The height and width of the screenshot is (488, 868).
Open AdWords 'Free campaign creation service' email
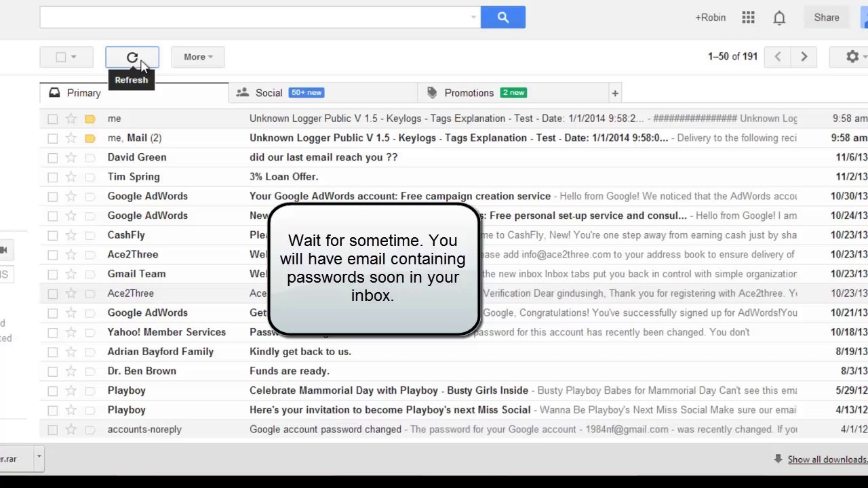coord(400,197)
